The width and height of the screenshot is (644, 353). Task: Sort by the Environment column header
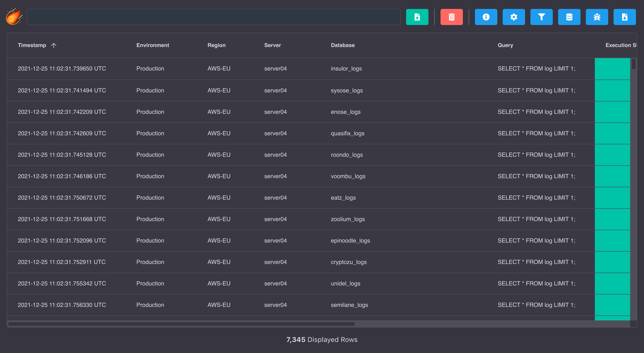153,45
